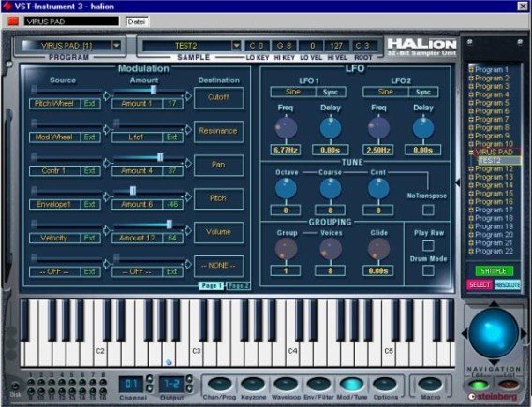Click the LFO1 frequency value 6.77Hz
This screenshot has width=532, height=407.
coord(286,150)
